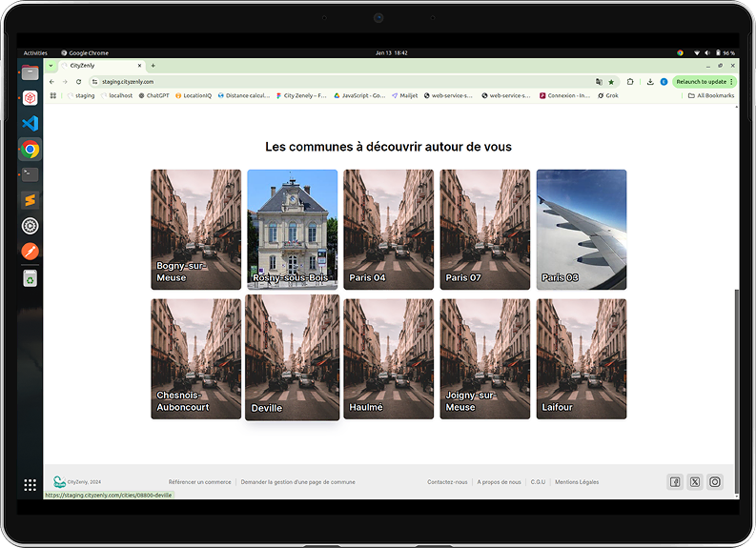
Task: Open the bookmarks bar apps grid
Action: 53,95
